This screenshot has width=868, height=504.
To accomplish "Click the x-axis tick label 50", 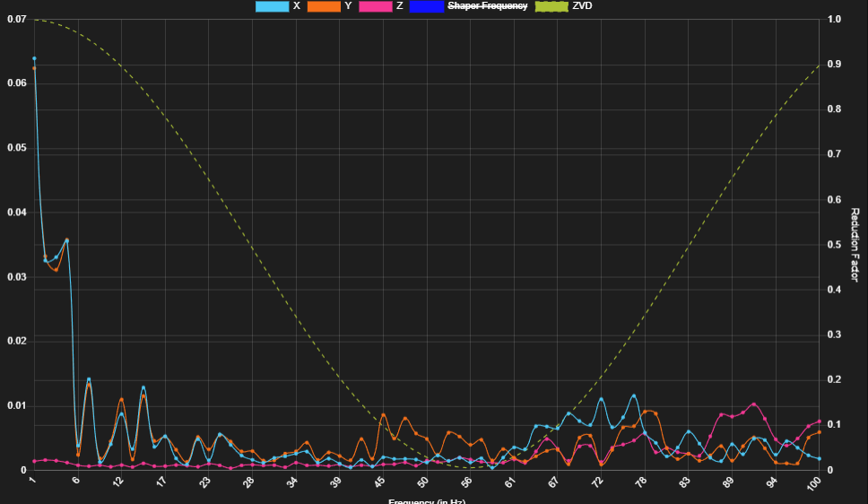I will tap(423, 482).
